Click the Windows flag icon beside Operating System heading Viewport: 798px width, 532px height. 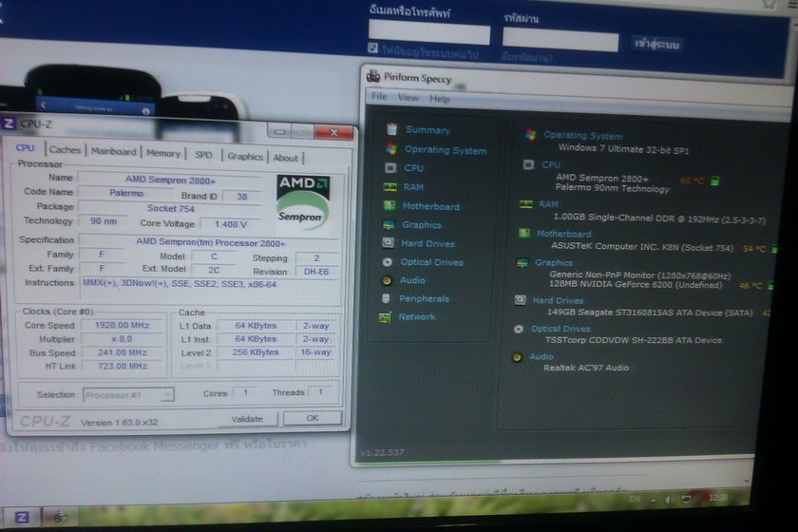pos(530,134)
